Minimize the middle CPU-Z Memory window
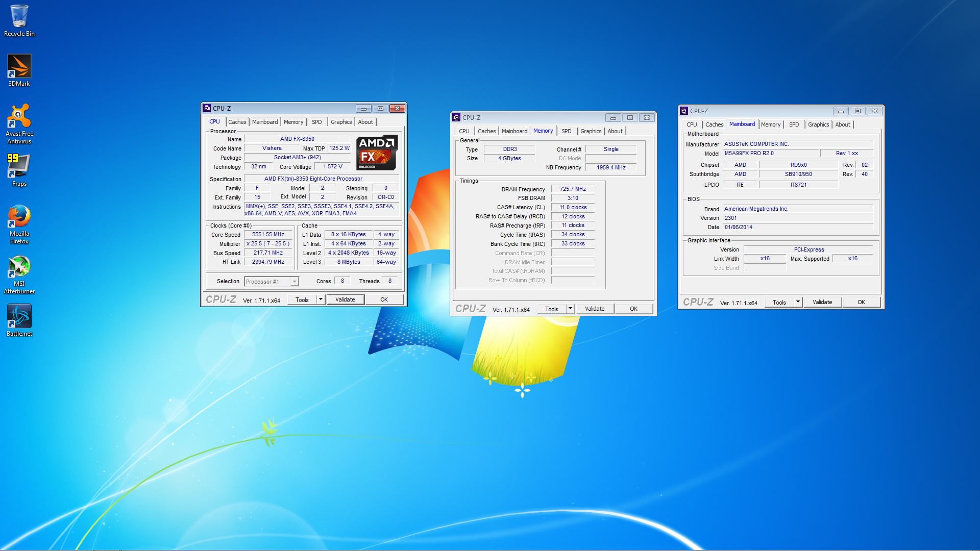The height and width of the screenshot is (551, 980). click(x=613, y=117)
